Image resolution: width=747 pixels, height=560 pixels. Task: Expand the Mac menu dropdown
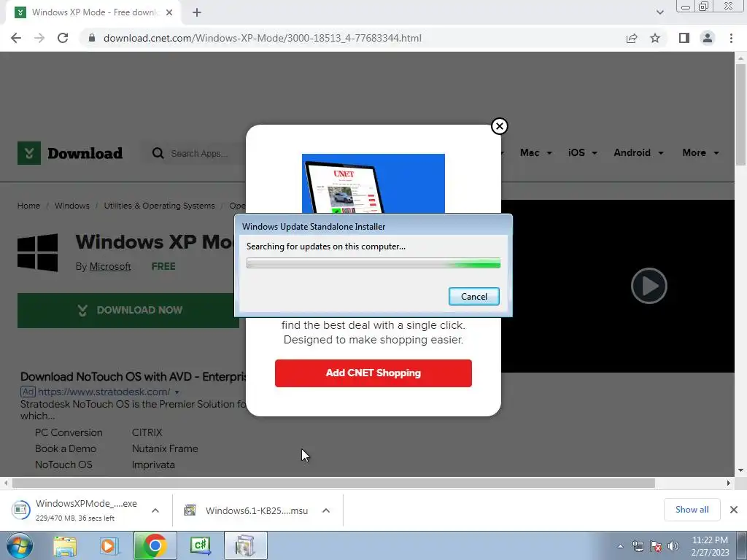tap(536, 153)
